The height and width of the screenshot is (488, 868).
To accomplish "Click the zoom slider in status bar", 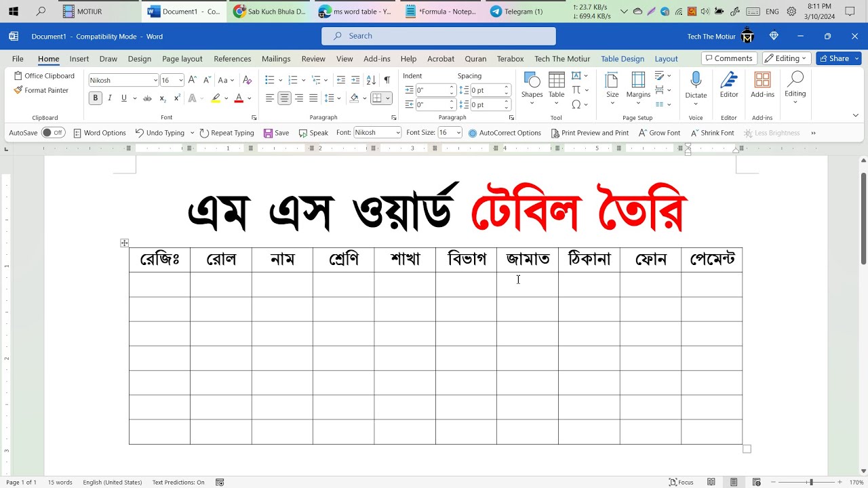I will [x=810, y=482].
